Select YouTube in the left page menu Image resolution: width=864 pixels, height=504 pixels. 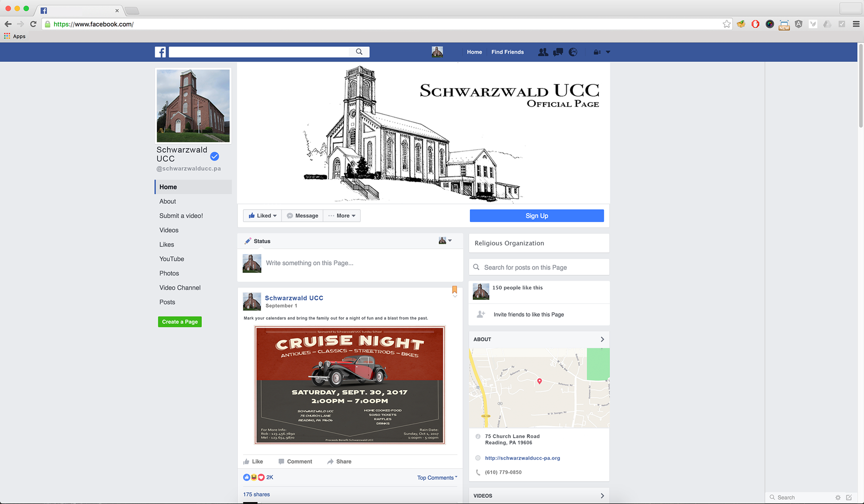(x=171, y=259)
